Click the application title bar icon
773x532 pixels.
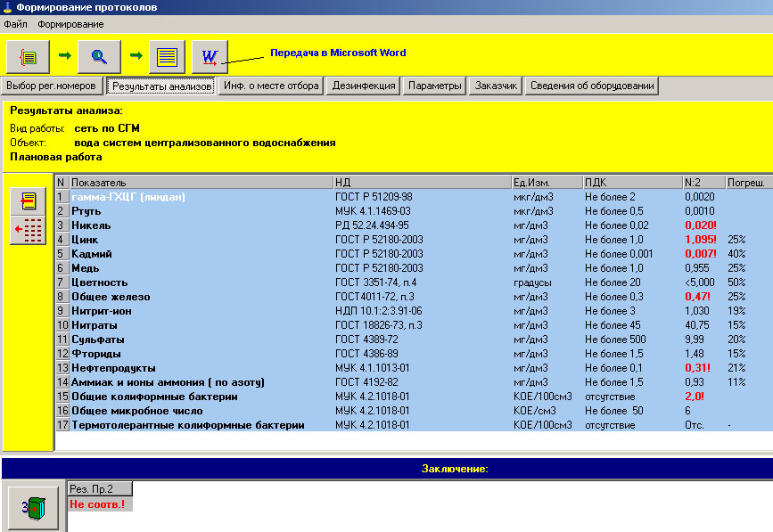[x=7, y=7]
